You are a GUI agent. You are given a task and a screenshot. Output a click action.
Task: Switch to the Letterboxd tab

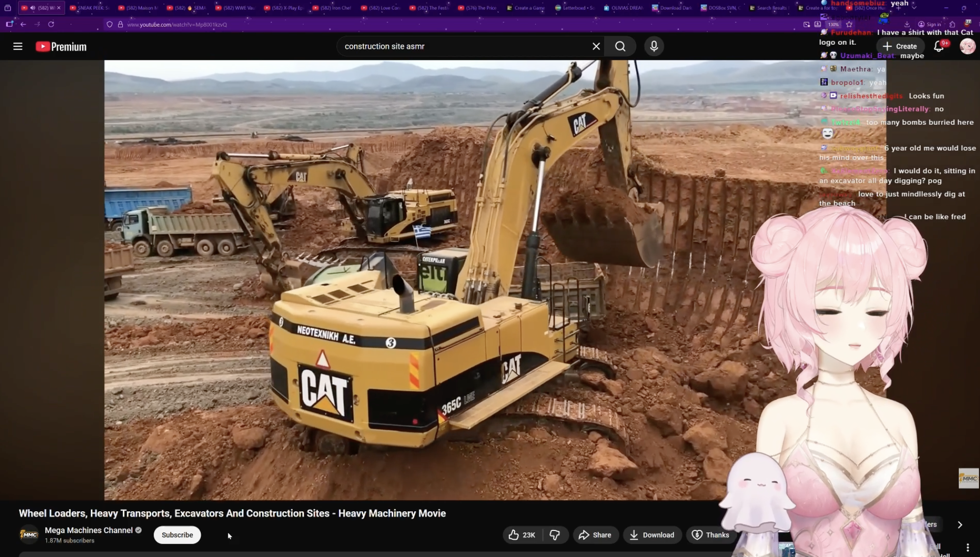574,8
